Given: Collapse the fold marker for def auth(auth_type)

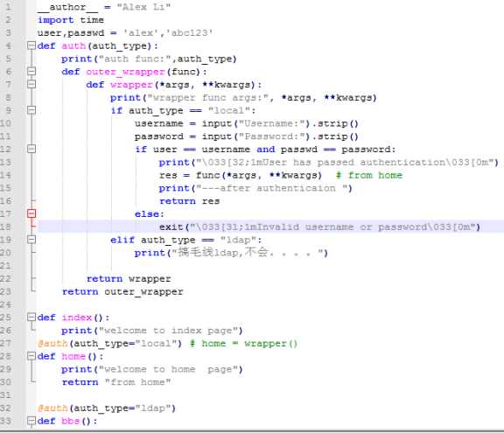Looking at the screenshot, I should click(31, 45).
